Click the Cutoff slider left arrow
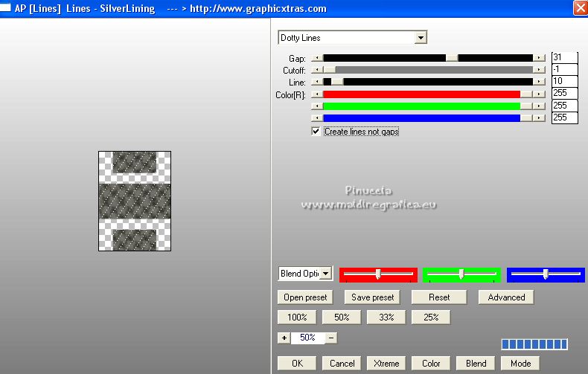This screenshot has width=588, height=374. point(317,70)
